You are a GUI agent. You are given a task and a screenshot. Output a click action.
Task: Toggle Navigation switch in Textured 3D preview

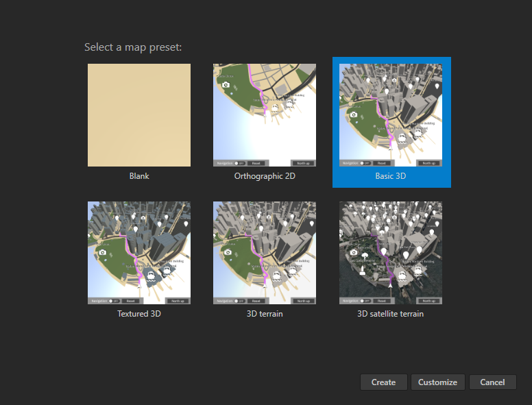coord(113,301)
